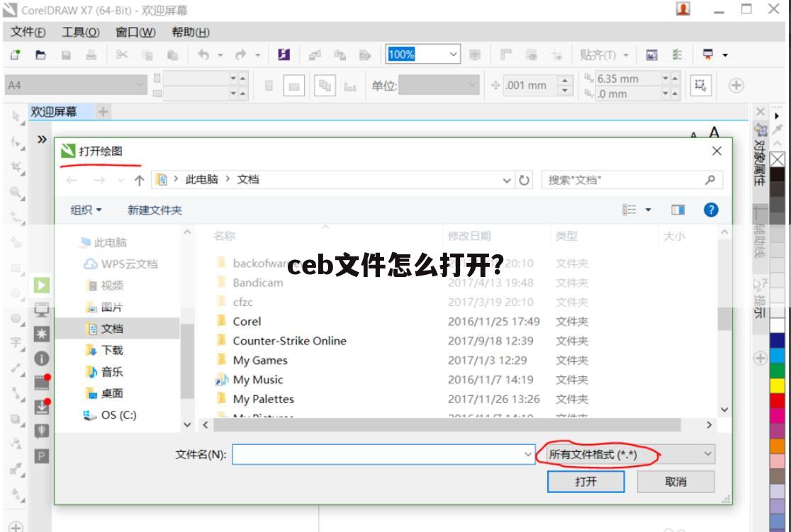The height and width of the screenshot is (532, 791).
Task: Open the 帮助(H) menu
Action: pyautogui.click(x=191, y=33)
